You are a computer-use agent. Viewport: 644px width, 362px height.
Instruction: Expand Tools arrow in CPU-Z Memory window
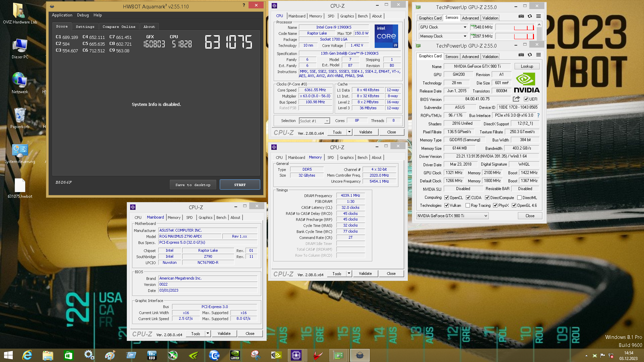tap(349, 274)
